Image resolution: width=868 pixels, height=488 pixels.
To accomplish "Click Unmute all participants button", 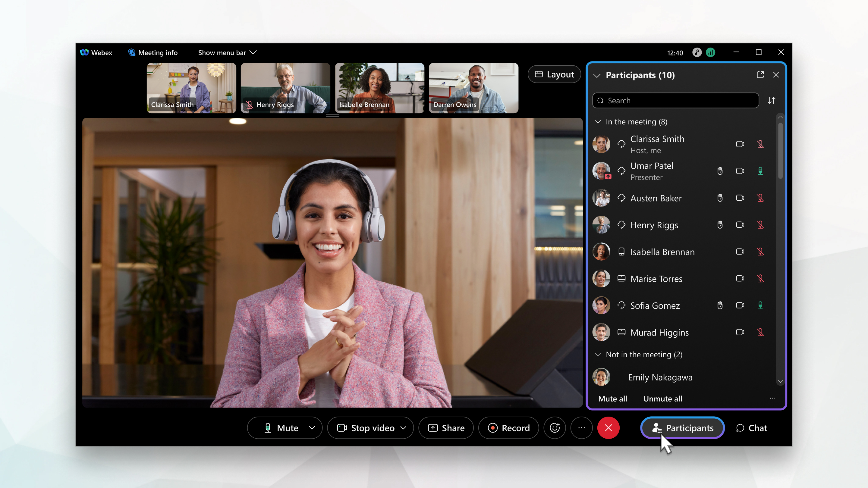I will tap(662, 398).
